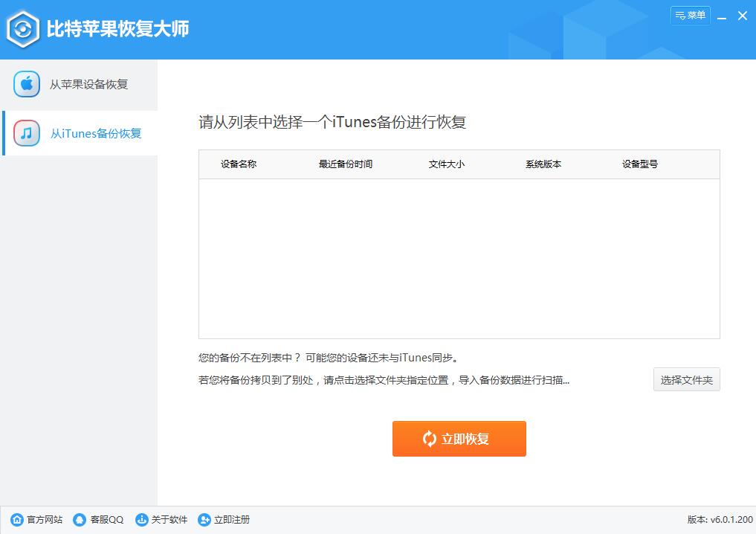Select the Apple icon in the sidebar
The image size is (756, 534).
pyautogui.click(x=27, y=84)
